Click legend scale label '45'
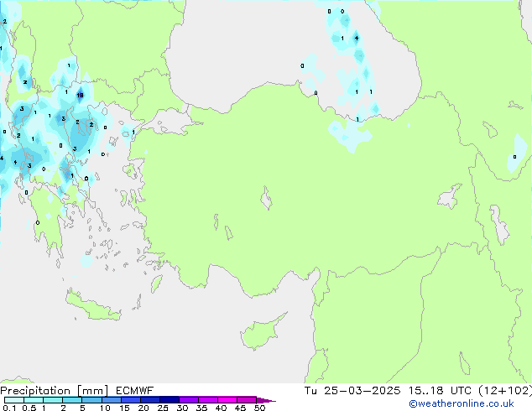The height and width of the screenshot is (411, 532). click(240, 408)
